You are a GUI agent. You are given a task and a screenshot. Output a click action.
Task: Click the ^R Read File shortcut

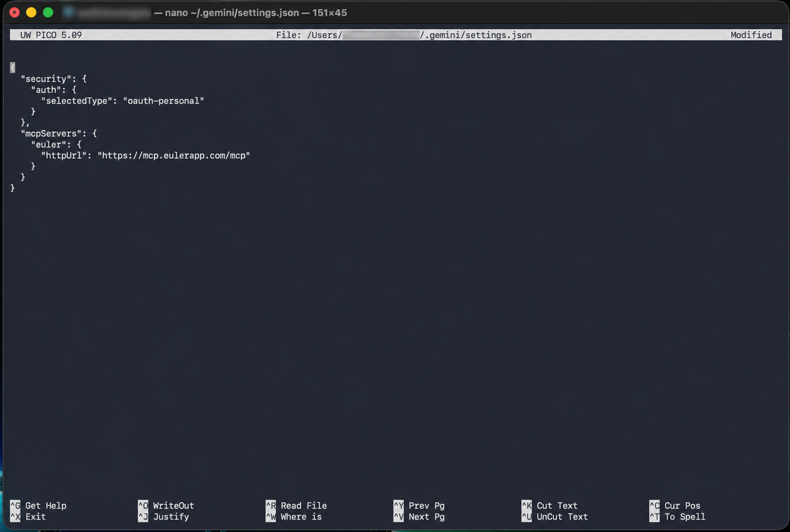coord(296,505)
